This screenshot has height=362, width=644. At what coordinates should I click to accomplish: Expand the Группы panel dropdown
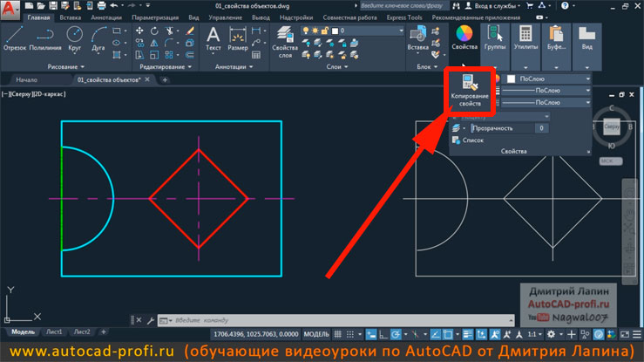495,67
